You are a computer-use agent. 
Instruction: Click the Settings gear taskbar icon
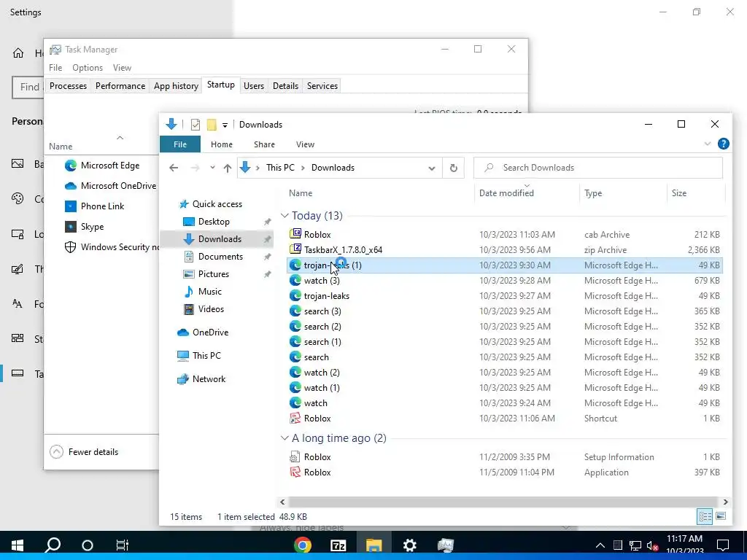click(x=410, y=545)
